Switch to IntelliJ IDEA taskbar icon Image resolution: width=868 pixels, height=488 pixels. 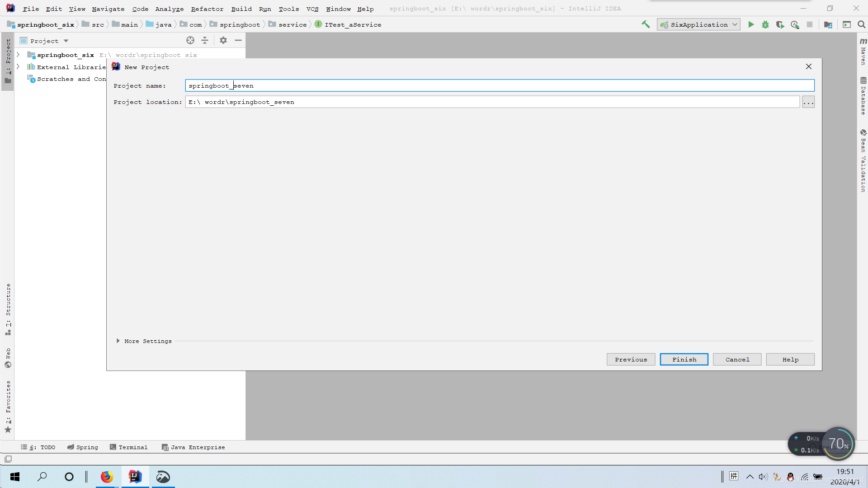tap(135, 477)
